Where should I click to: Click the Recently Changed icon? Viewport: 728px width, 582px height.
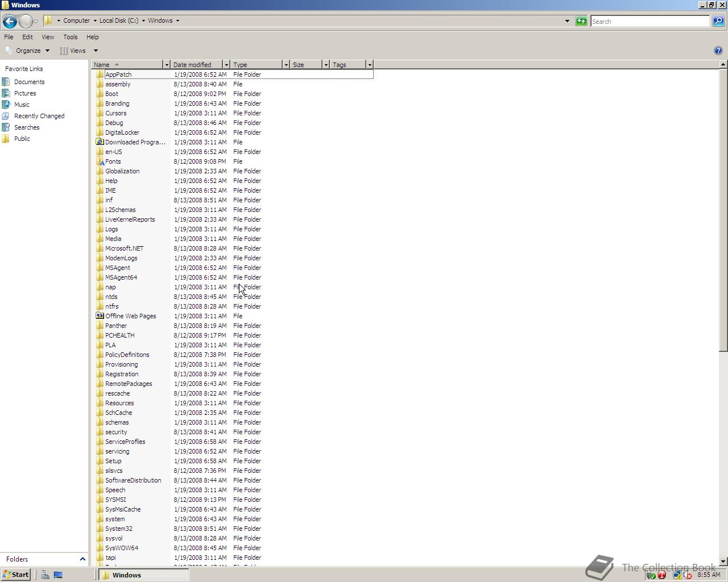click(6, 116)
